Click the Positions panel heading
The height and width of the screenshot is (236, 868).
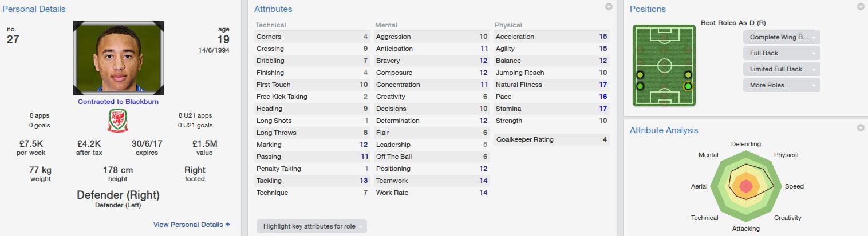648,9
